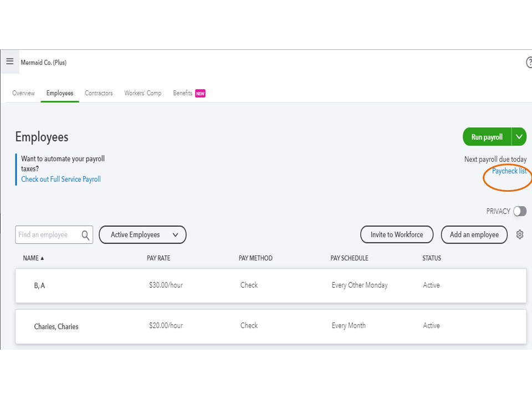Click the Run payroll button
This screenshot has height=399, width=532.
(487, 137)
